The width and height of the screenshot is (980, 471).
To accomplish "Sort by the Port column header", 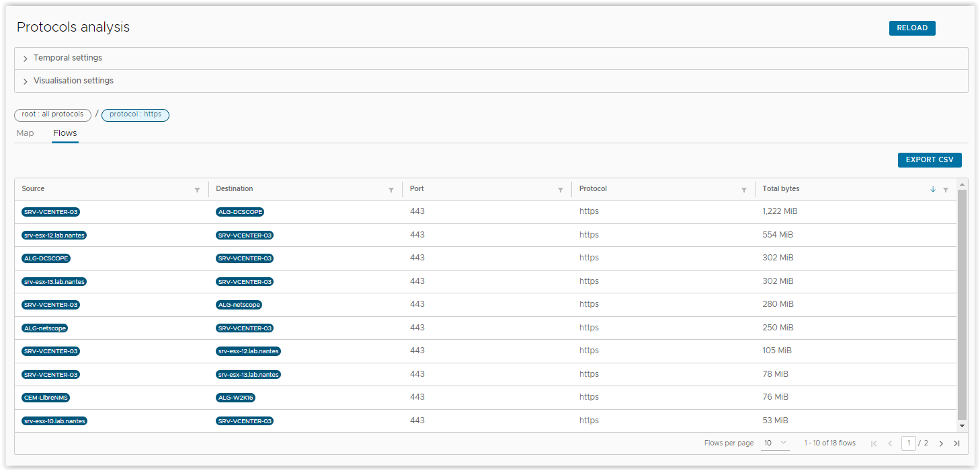I will (417, 189).
